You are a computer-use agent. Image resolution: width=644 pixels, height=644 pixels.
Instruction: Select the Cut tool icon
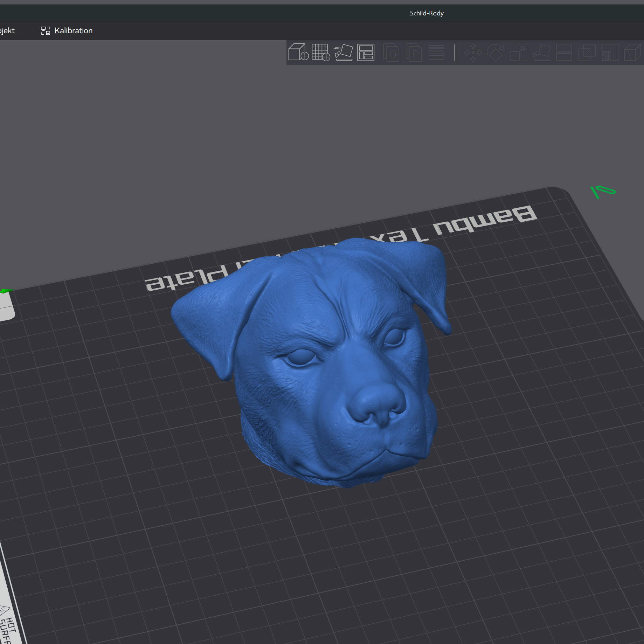pos(564,53)
